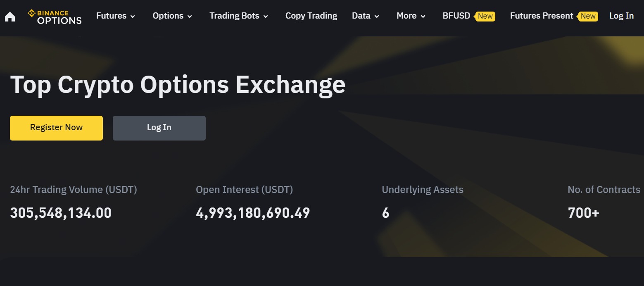Click the 24hr Trading Volume value
Screen dimensions: 644x286
tap(61, 213)
